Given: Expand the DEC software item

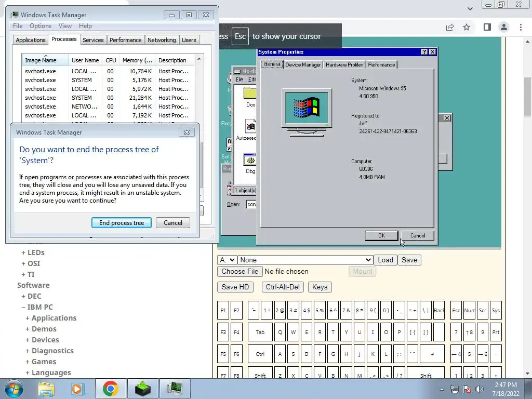Looking at the screenshot, I should tap(31, 296).
